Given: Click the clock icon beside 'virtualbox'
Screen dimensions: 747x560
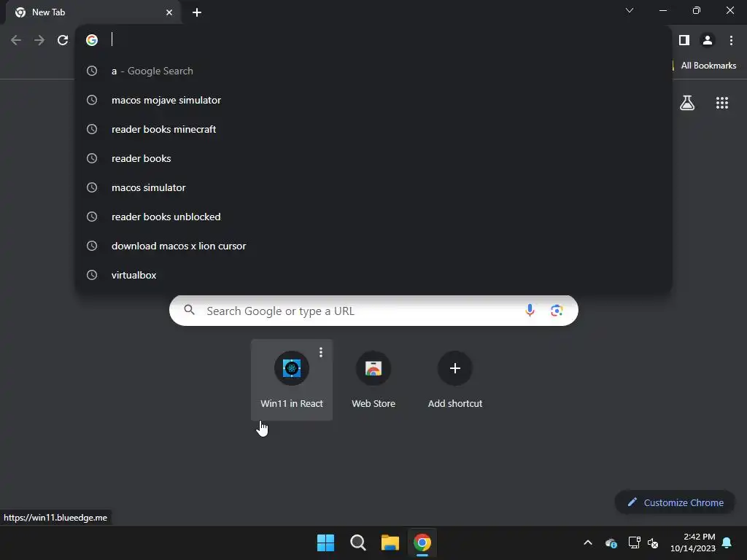Looking at the screenshot, I should pos(92,275).
